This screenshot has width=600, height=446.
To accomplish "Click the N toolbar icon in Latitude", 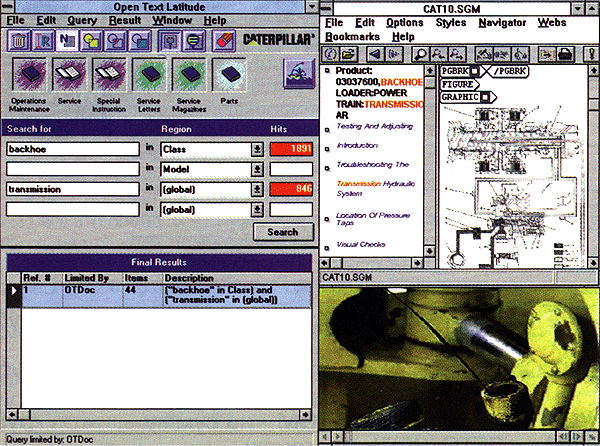I will coord(67,41).
